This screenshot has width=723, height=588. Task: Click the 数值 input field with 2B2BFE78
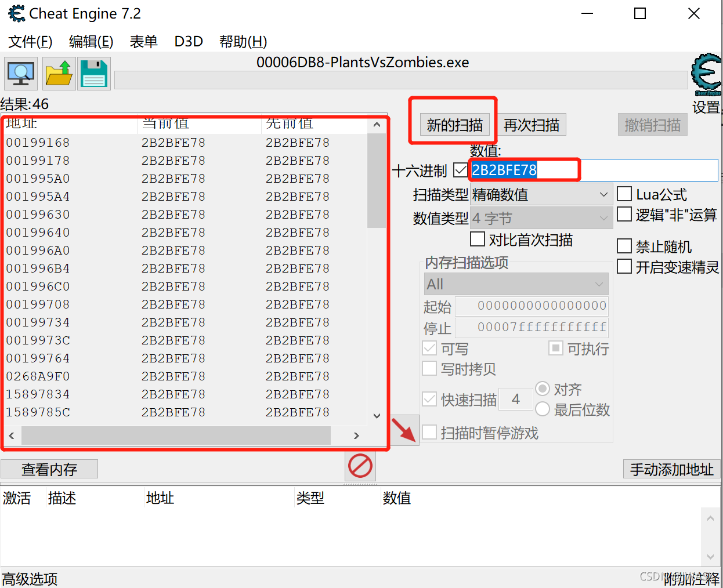coord(594,170)
